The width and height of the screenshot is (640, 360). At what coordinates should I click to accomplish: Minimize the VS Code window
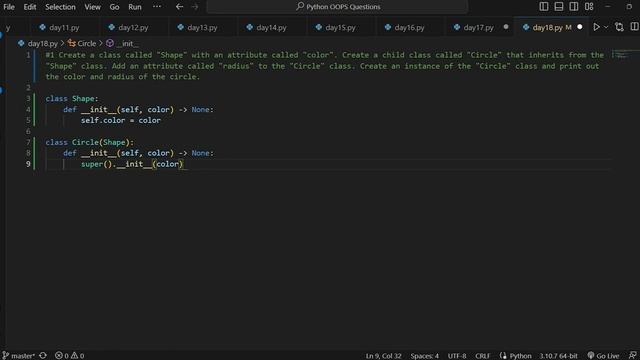click(607, 7)
